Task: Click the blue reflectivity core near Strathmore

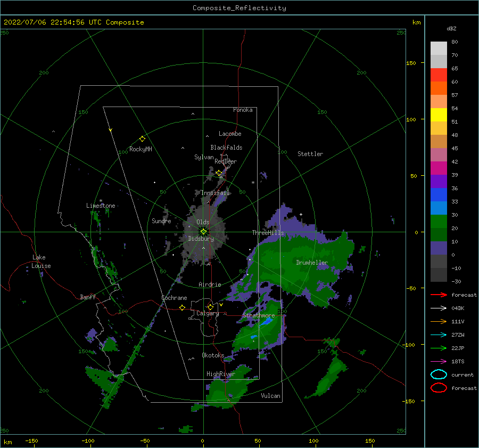Action: click(267, 321)
